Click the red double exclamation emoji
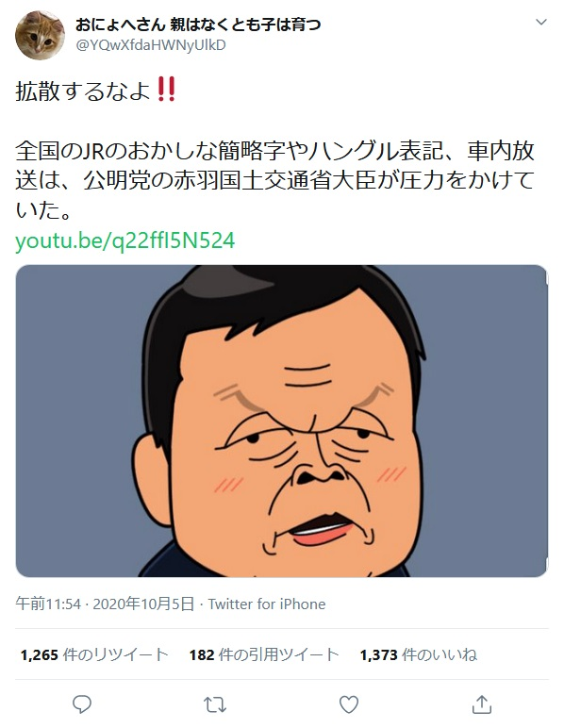Viewport: 564px width, 728px height. (166, 90)
